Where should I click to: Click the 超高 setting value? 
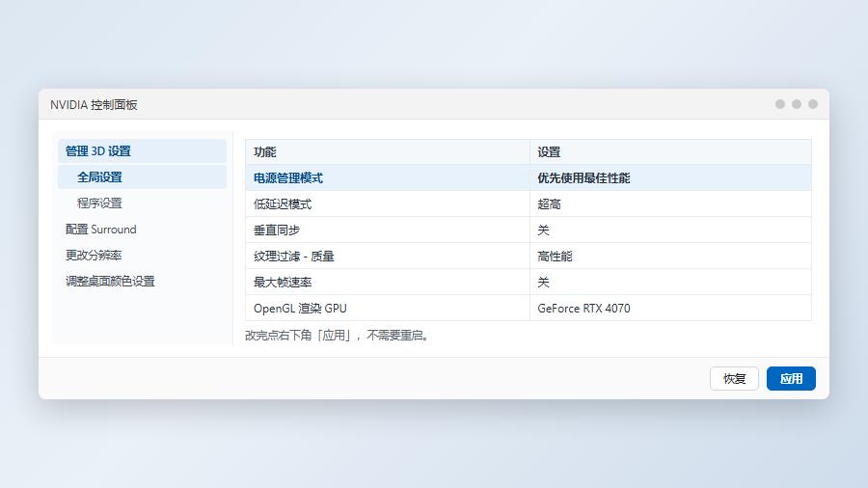click(549, 204)
